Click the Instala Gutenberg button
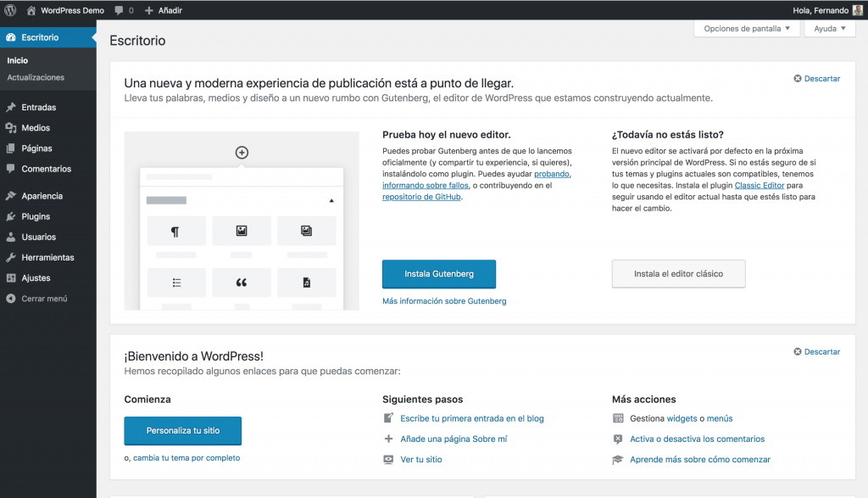 pos(439,274)
